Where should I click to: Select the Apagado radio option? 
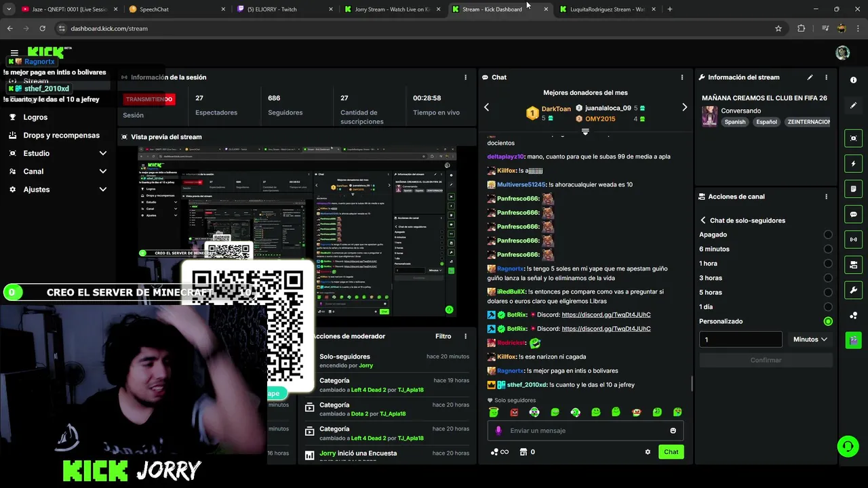point(828,235)
